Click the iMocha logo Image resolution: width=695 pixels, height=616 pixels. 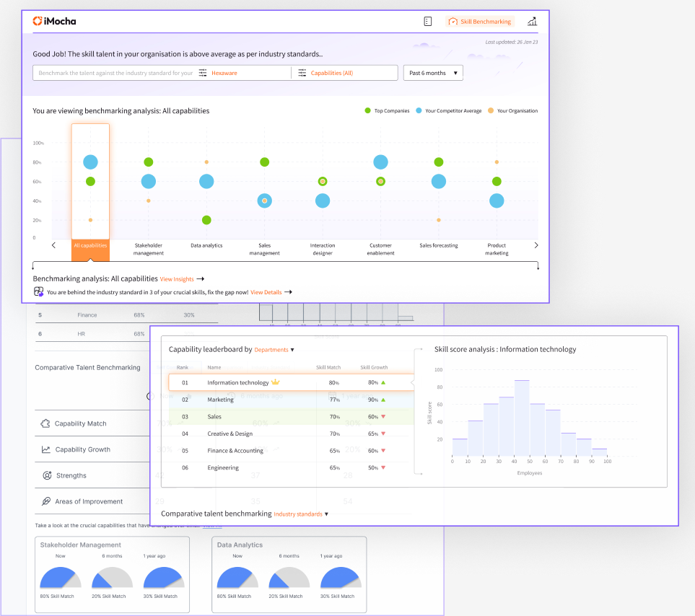click(x=54, y=21)
